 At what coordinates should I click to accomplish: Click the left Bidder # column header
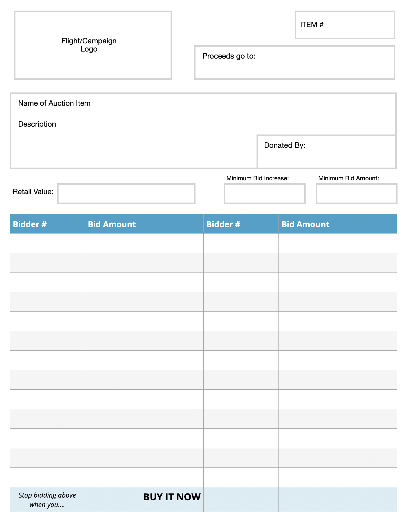click(x=47, y=224)
